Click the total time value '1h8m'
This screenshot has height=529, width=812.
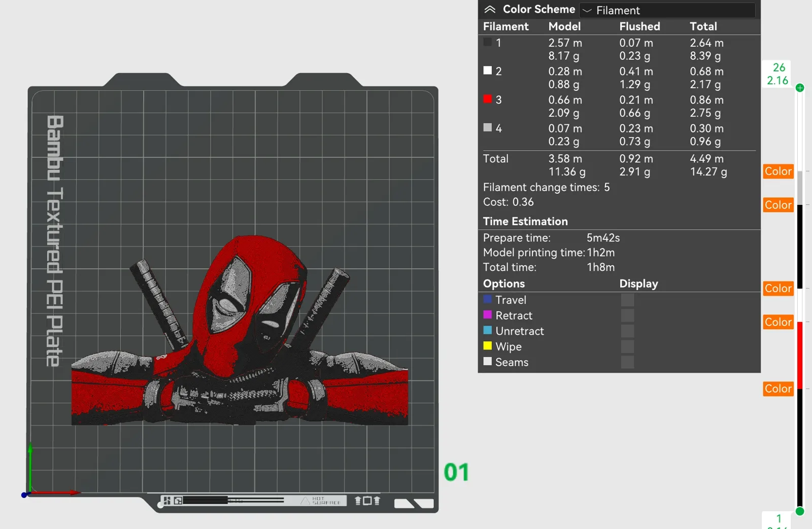point(600,267)
